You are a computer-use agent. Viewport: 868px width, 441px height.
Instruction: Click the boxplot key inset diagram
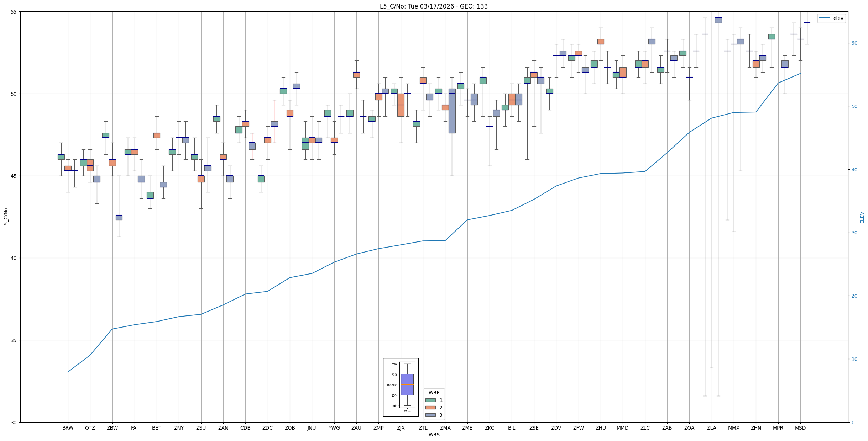pos(401,387)
